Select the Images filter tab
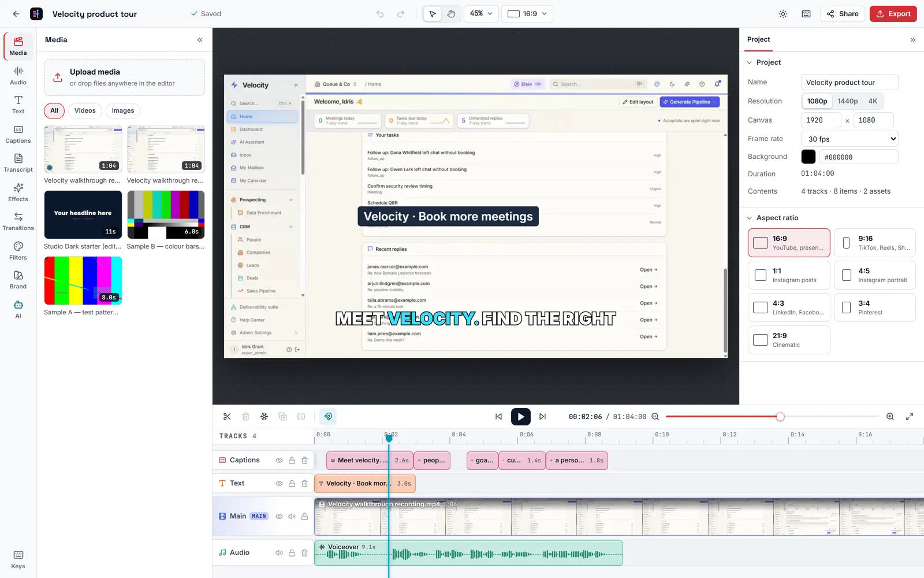Image resolution: width=924 pixels, height=578 pixels. click(123, 111)
